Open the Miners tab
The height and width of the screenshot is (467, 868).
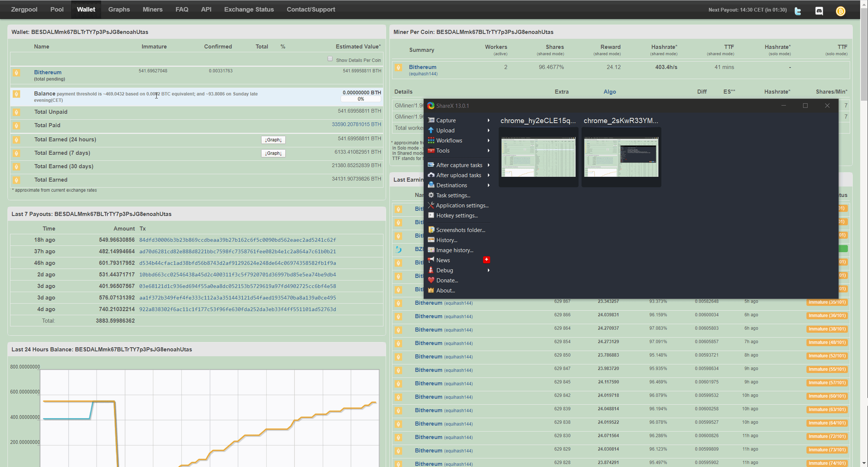tap(153, 9)
